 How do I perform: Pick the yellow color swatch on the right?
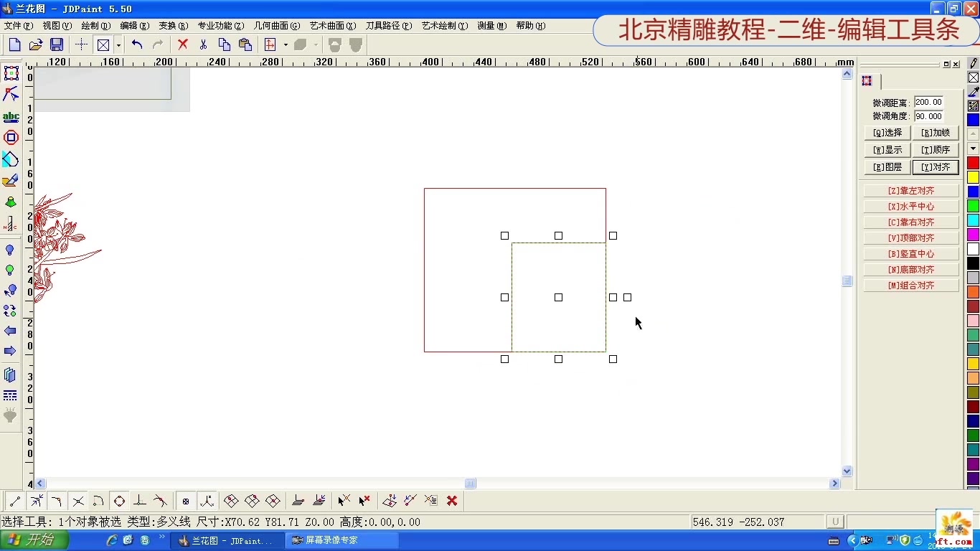(x=972, y=176)
